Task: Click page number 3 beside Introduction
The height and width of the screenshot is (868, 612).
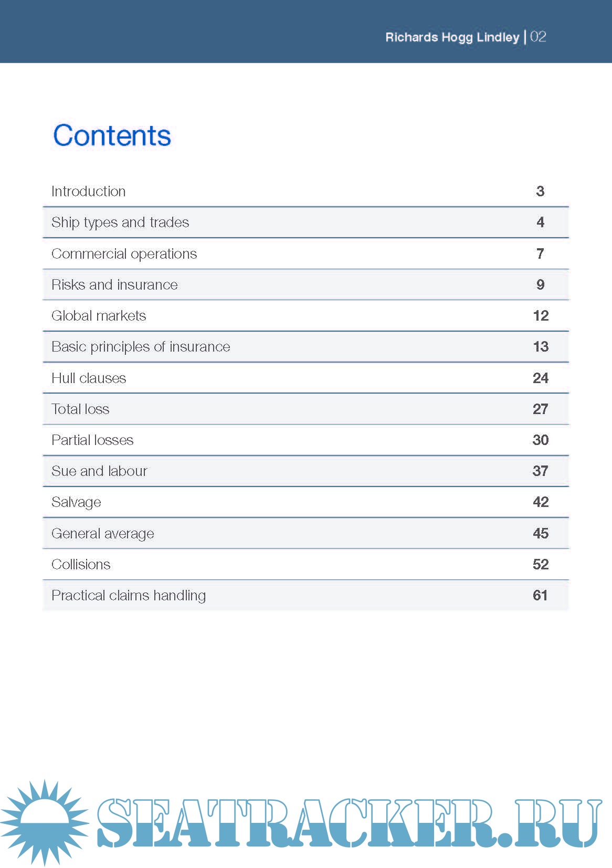Action: click(540, 192)
